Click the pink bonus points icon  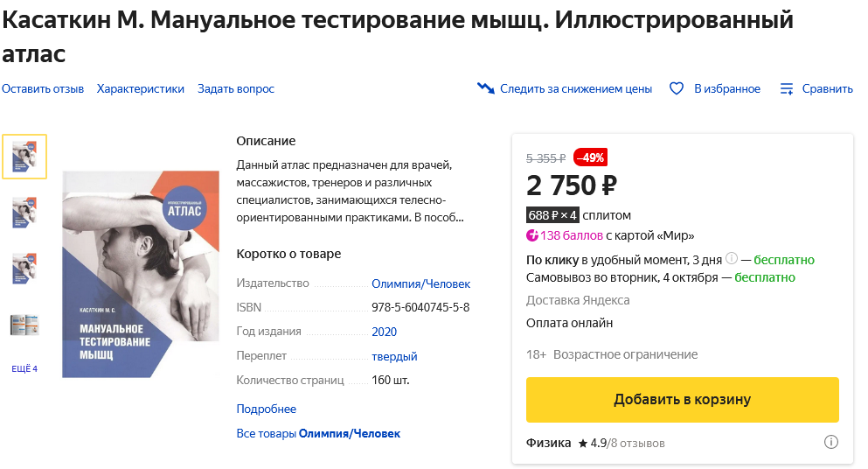point(532,235)
